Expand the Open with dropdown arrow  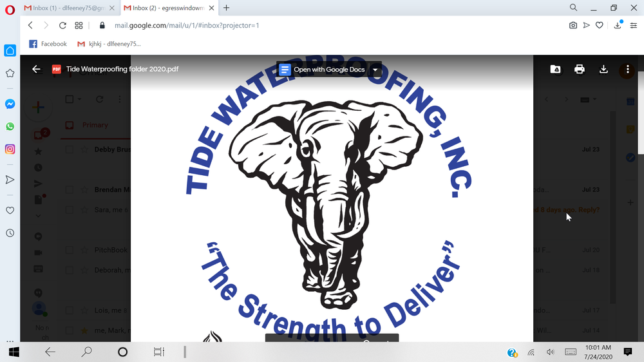pos(375,70)
